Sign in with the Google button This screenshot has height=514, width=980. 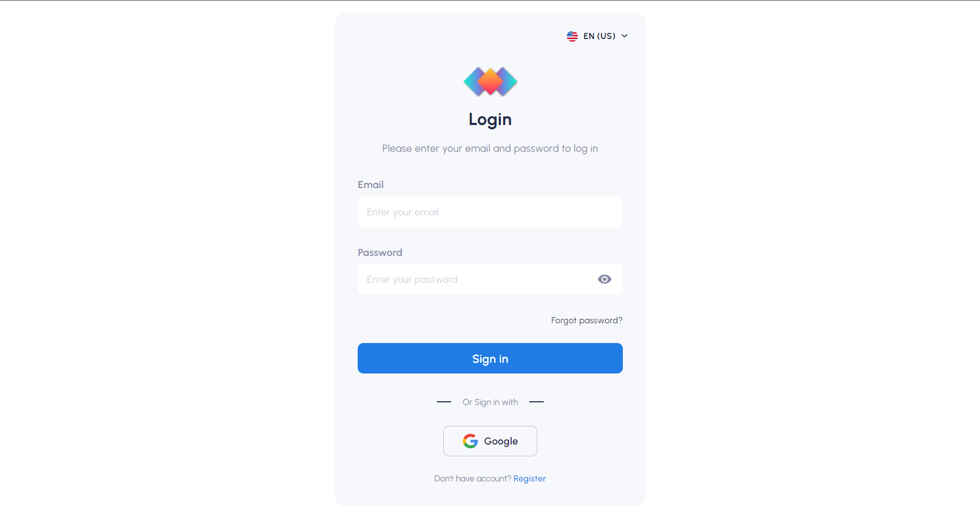tap(490, 441)
